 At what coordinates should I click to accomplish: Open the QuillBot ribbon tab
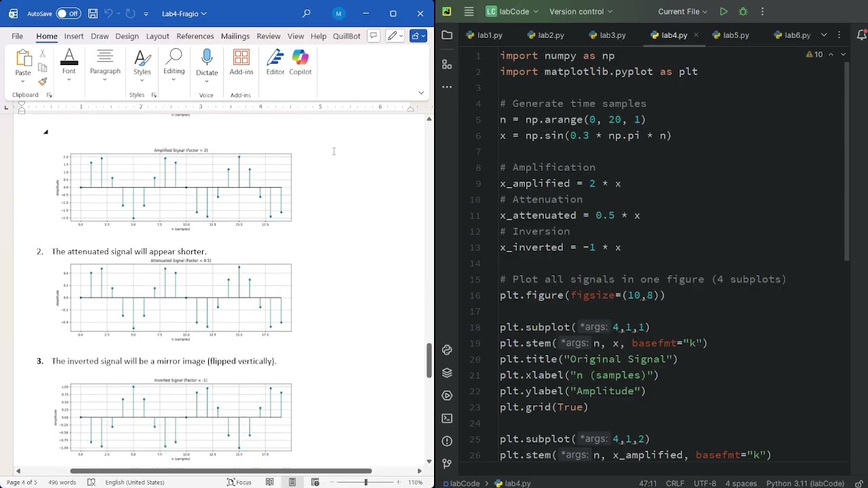click(x=347, y=36)
